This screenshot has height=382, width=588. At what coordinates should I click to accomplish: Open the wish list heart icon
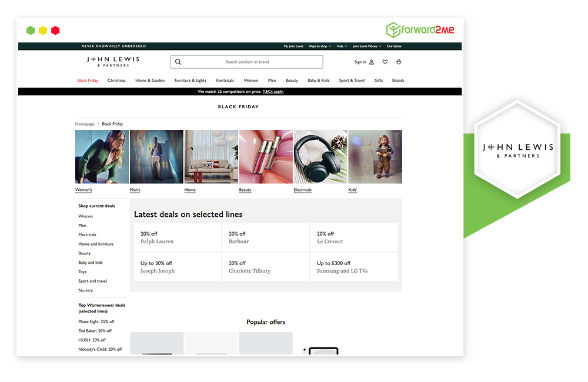[x=385, y=62]
